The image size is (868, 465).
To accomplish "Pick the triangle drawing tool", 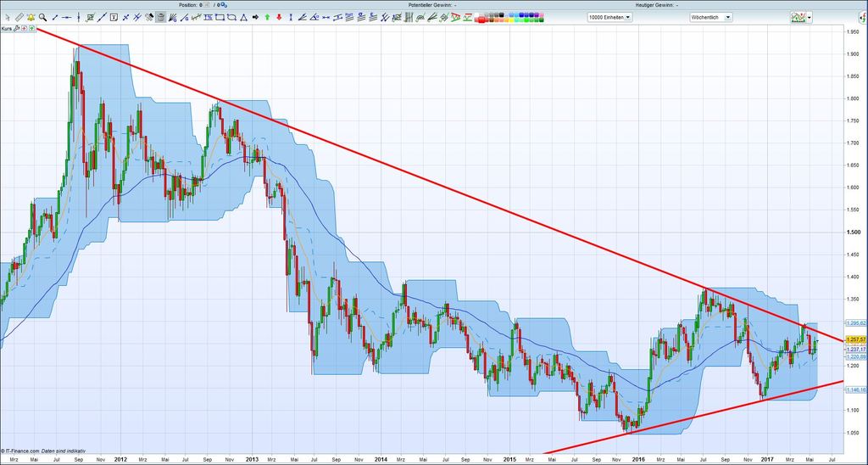I will (x=243, y=17).
